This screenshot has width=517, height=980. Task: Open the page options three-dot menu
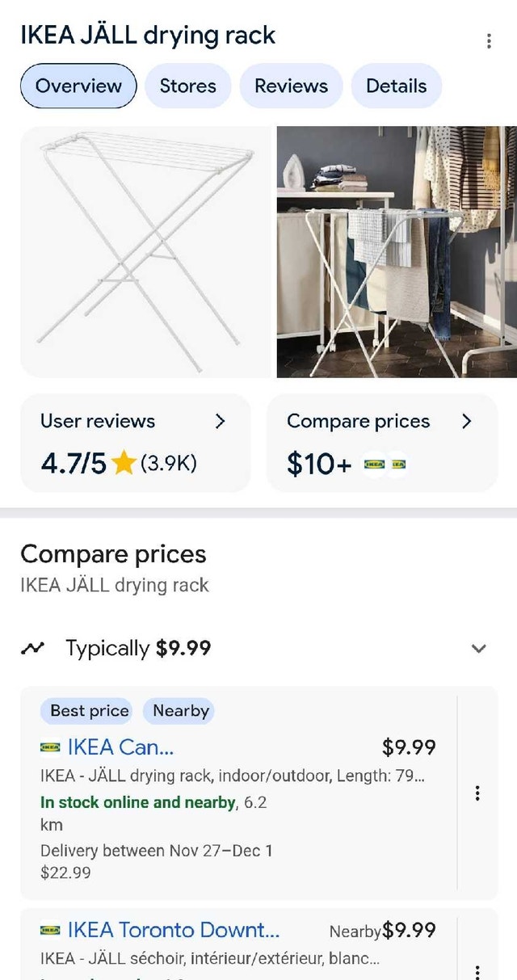489,41
